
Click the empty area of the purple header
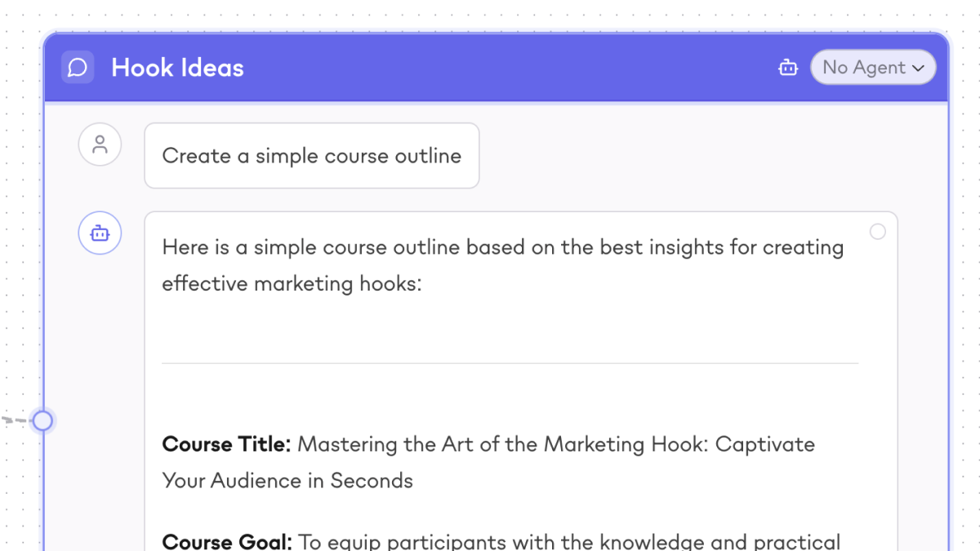506,68
